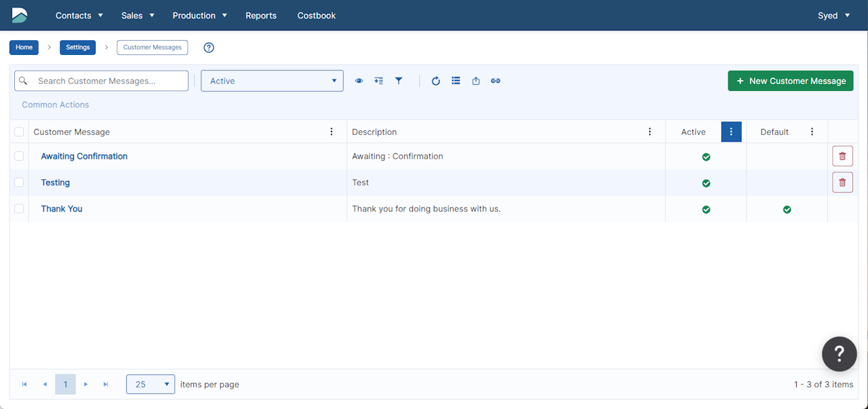Open the help icon beside breadcrumbs
This screenshot has height=409, width=868.
(209, 47)
